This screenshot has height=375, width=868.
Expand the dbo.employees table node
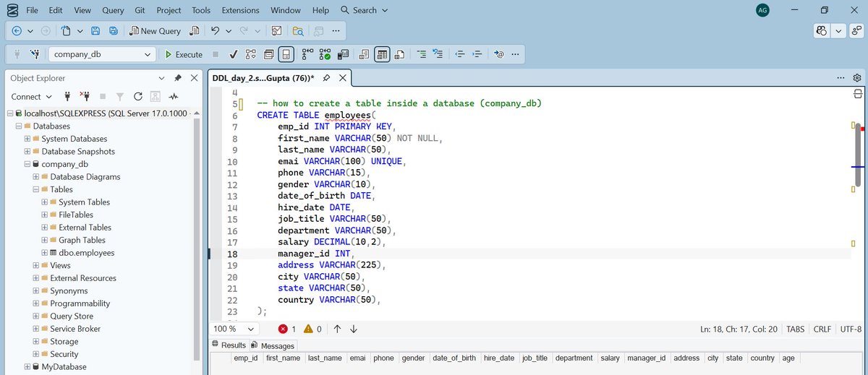[x=44, y=253]
